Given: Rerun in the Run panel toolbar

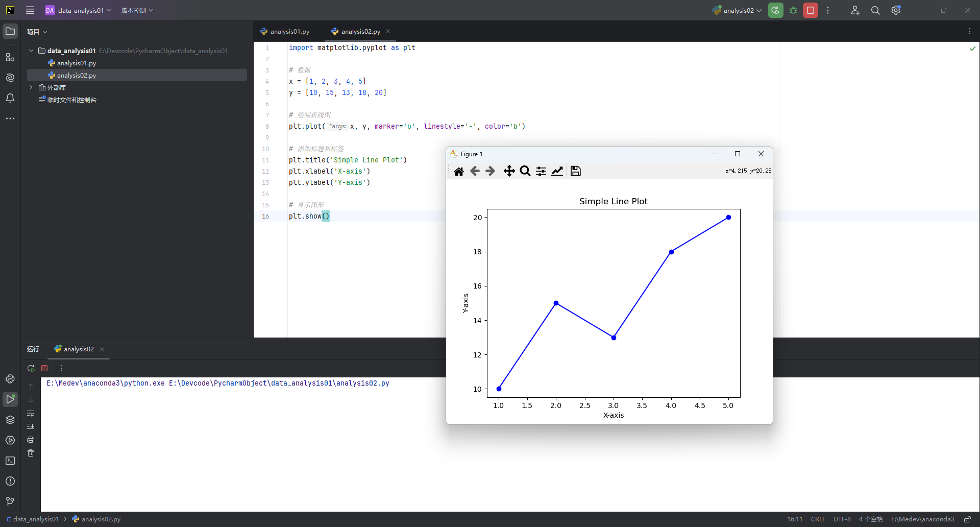Looking at the screenshot, I should (31, 368).
